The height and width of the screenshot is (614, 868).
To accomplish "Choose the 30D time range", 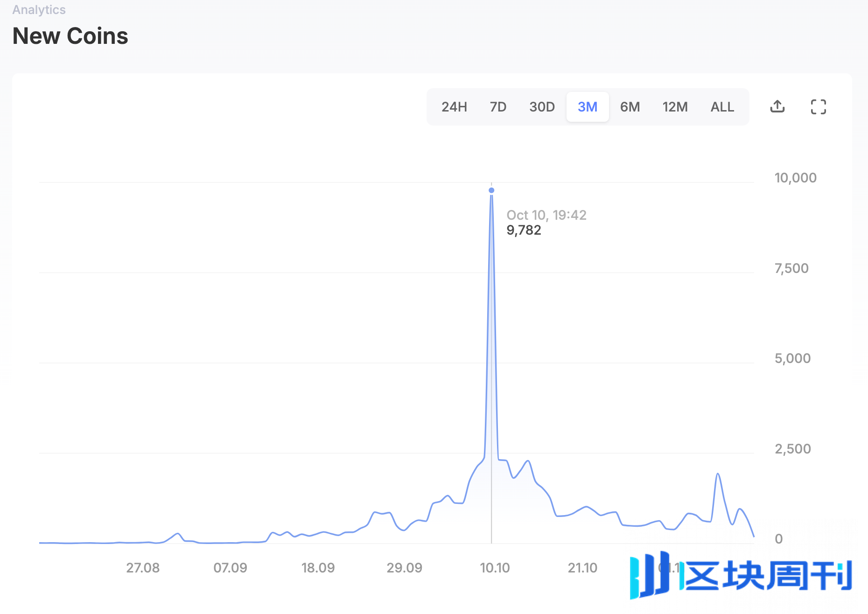I will (542, 107).
